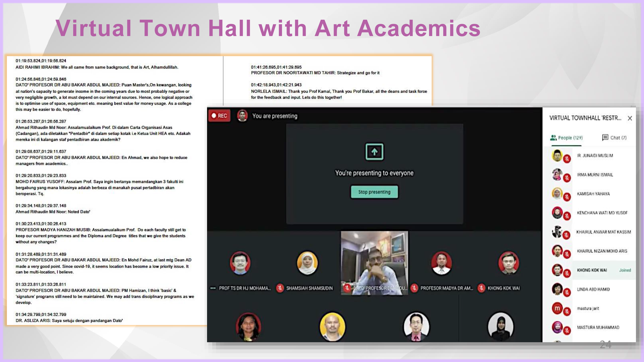The width and height of the screenshot is (644, 362).
Task: Click the muted mic icon for MASTURA MUHAMMAD
Action: (567, 331)
